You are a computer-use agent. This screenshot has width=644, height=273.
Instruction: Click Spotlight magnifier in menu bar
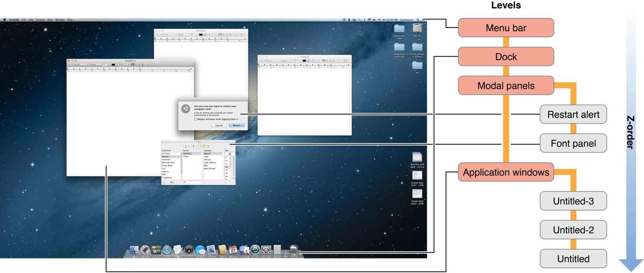418,20
